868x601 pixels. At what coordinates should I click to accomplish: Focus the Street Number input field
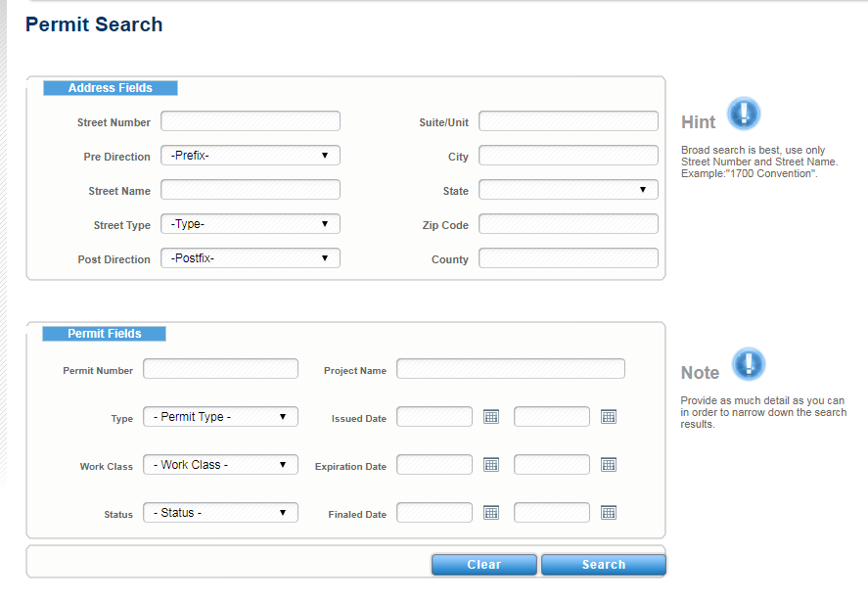pos(250,121)
